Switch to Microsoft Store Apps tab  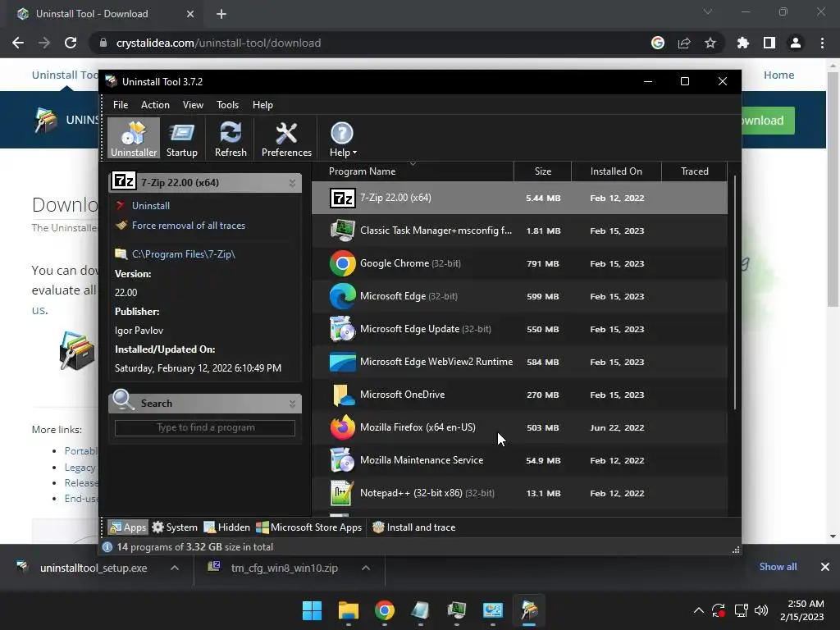pos(309,527)
